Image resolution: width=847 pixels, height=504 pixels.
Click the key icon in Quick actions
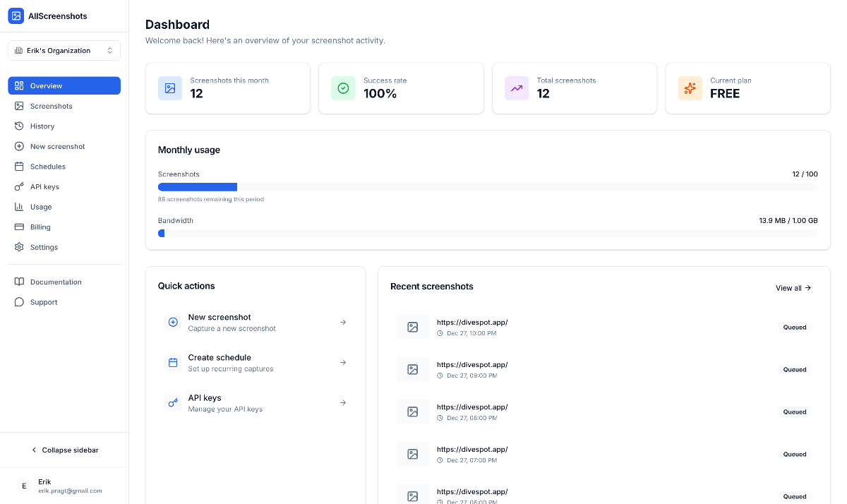tap(173, 403)
